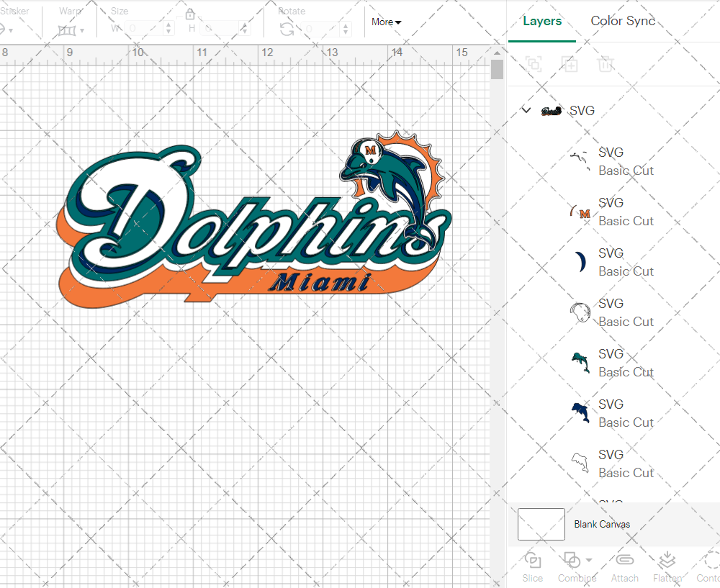
Task: Click the Flatten tool
Action: 667,567
